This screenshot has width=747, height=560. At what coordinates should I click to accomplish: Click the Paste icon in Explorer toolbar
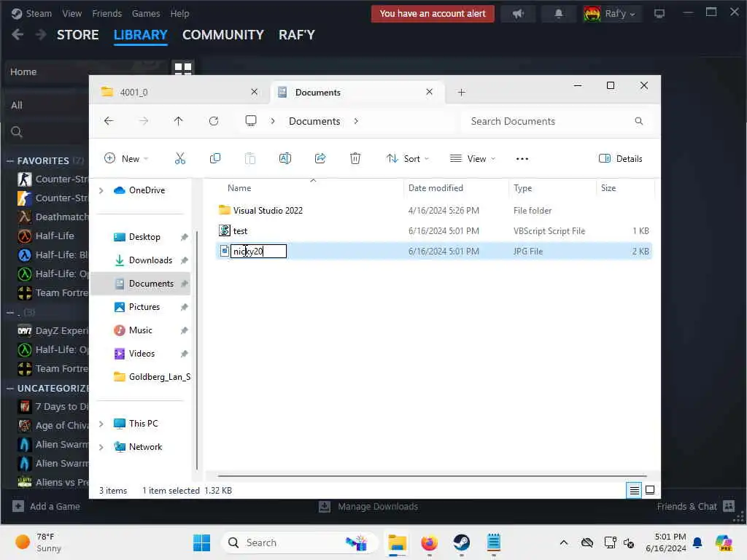pyautogui.click(x=249, y=158)
